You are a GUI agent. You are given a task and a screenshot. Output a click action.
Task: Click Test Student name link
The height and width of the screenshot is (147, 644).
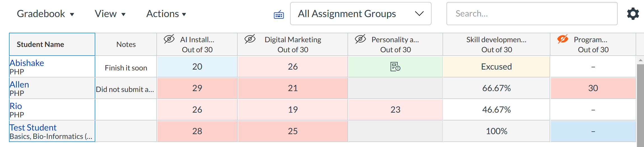point(33,127)
